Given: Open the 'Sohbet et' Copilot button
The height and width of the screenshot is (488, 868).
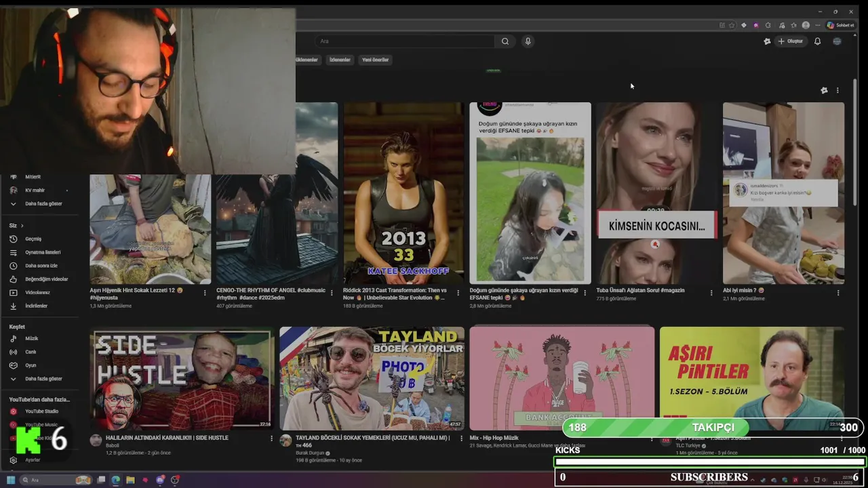Looking at the screenshot, I should click(840, 25).
